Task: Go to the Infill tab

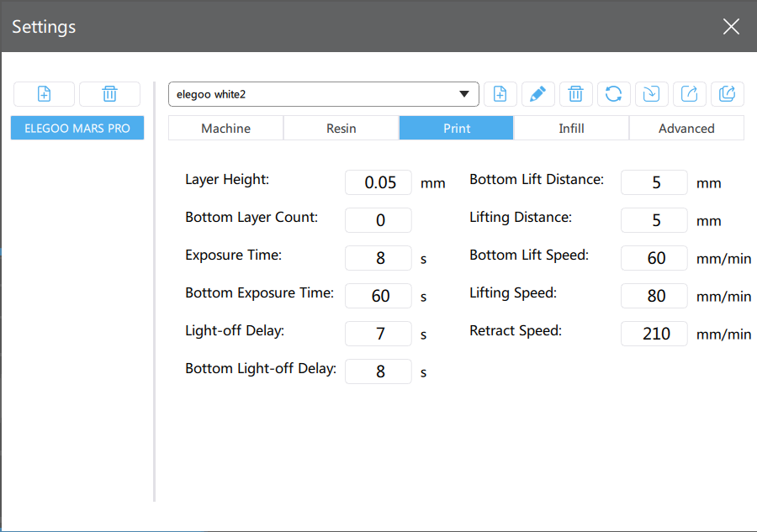Action: [x=571, y=129]
